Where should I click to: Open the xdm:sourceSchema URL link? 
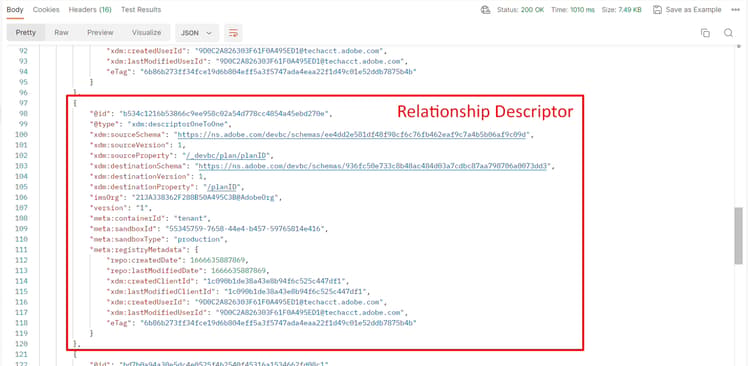click(353, 134)
